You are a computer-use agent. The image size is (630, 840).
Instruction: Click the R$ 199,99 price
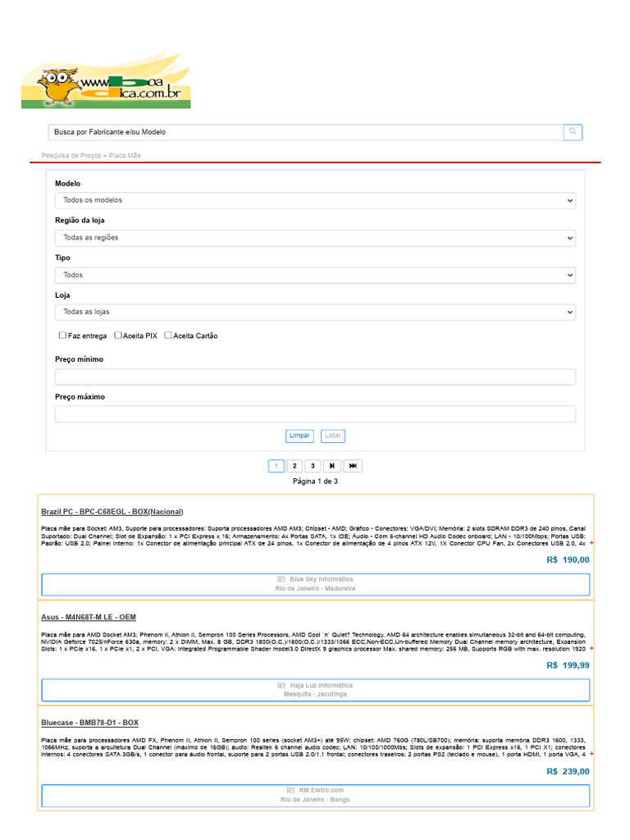tap(568, 665)
